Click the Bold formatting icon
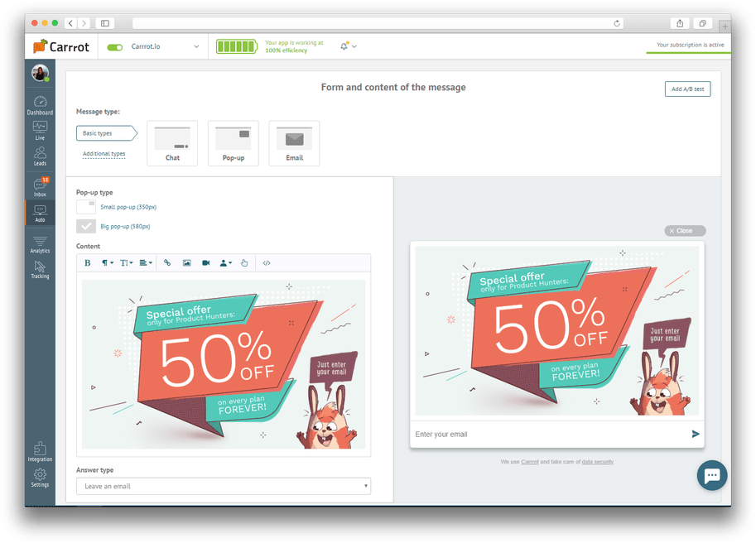Viewport: 756px width, 543px height. click(88, 263)
